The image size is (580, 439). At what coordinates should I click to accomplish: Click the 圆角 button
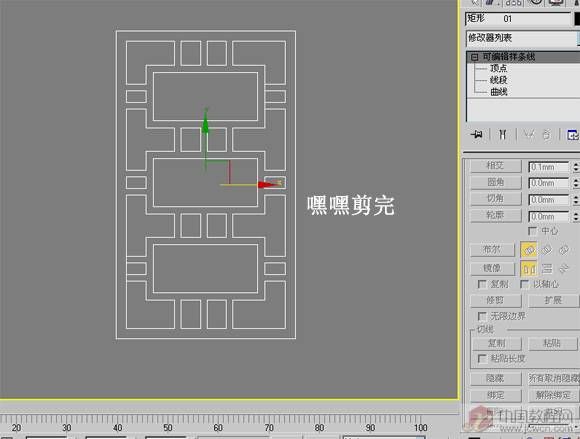pyautogui.click(x=496, y=182)
